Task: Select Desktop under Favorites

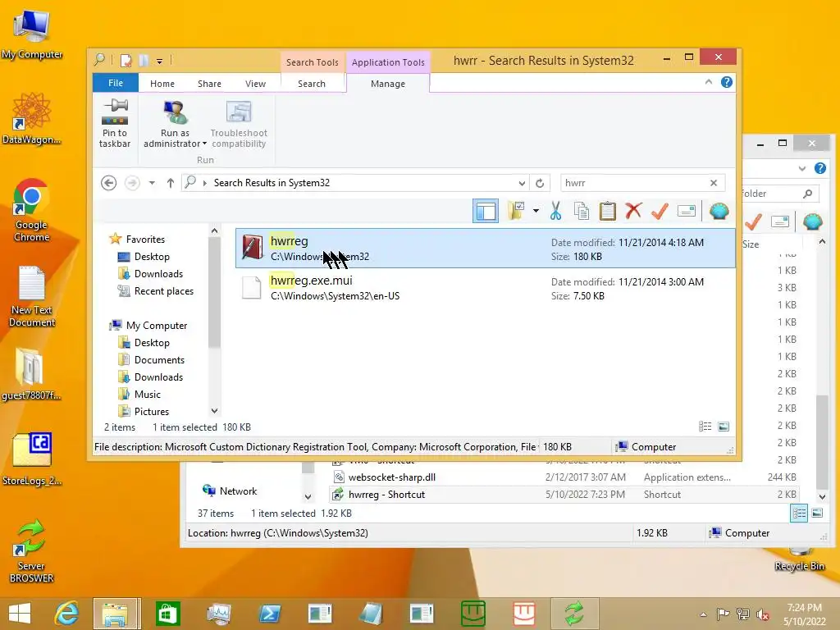Action: click(152, 257)
